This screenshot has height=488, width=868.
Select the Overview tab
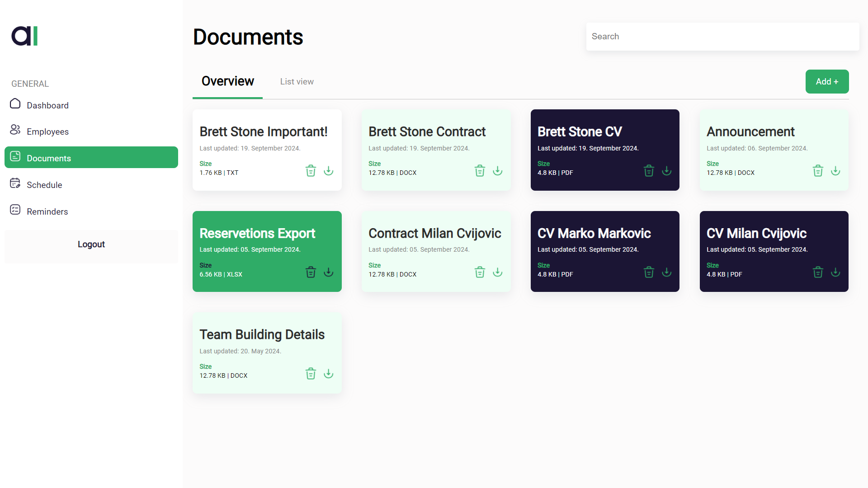[x=227, y=82]
